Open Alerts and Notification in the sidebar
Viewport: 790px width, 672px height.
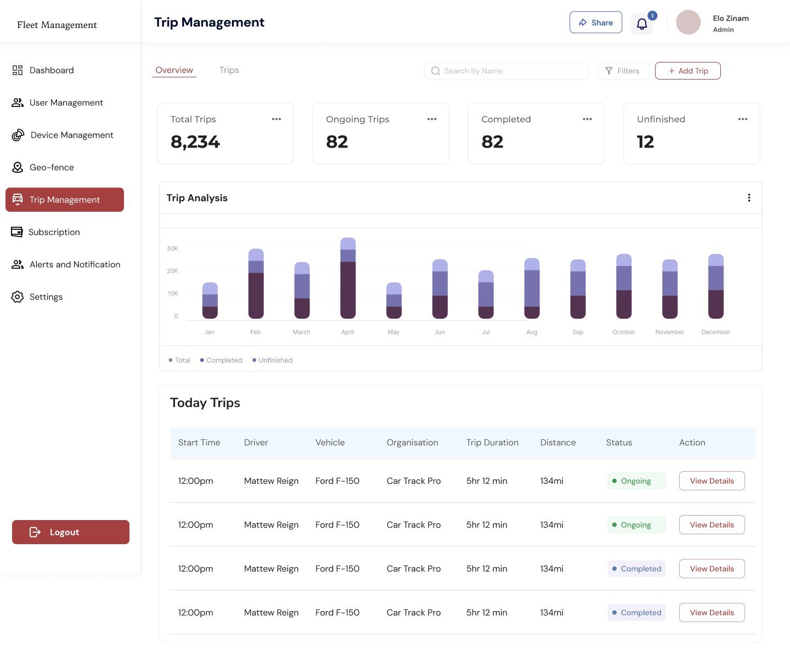pyautogui.click(x=65, y=264)
